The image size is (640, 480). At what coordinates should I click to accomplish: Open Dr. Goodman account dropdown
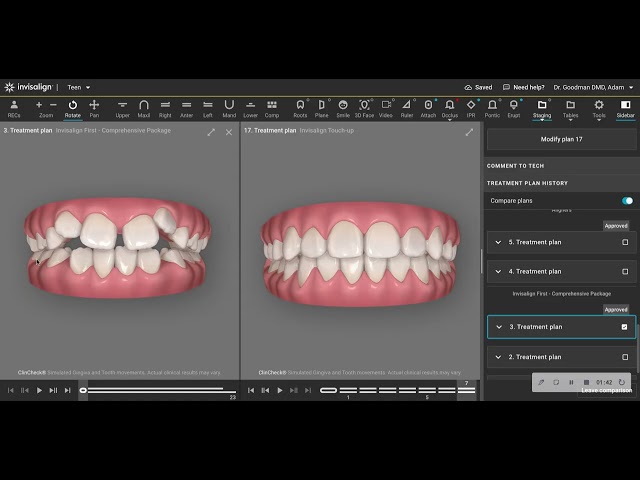tap(593, 87)
